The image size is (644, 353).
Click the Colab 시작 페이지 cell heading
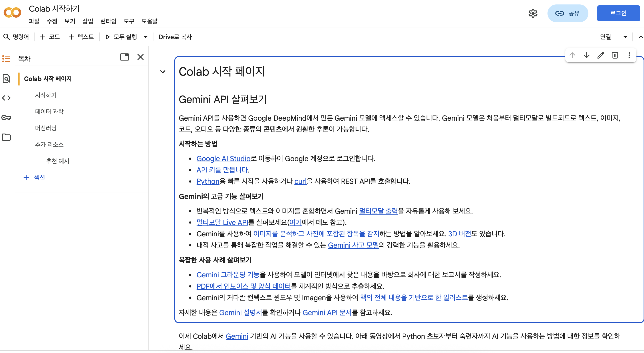point(222,71)
